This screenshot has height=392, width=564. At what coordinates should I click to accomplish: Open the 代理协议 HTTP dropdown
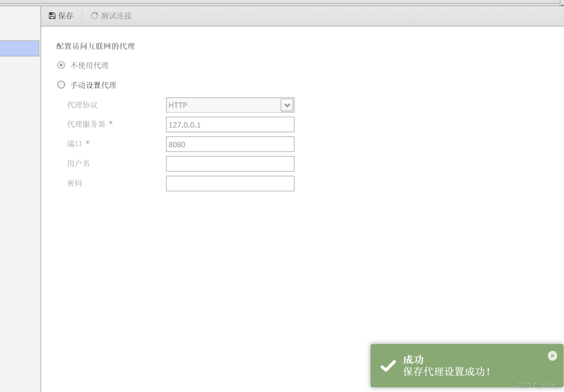(230, 105)
